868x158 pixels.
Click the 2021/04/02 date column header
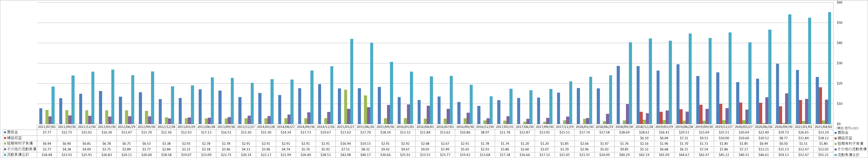coord(824,127)
